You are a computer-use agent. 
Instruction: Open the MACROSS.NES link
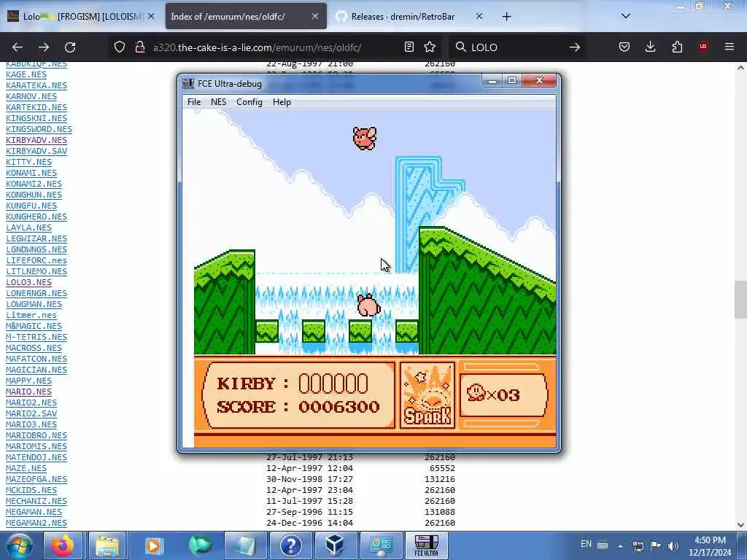34,348
